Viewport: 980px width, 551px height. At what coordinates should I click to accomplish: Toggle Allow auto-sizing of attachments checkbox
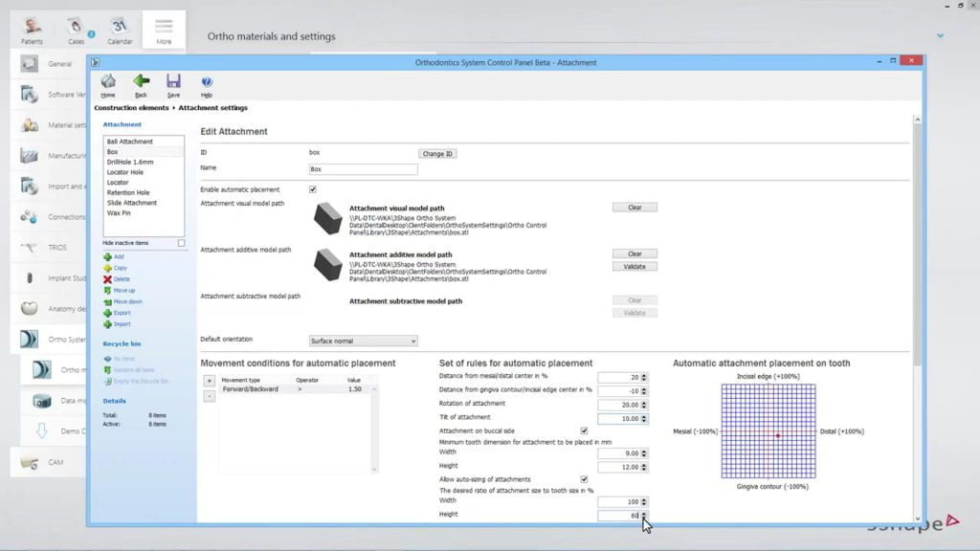point(584,478)
